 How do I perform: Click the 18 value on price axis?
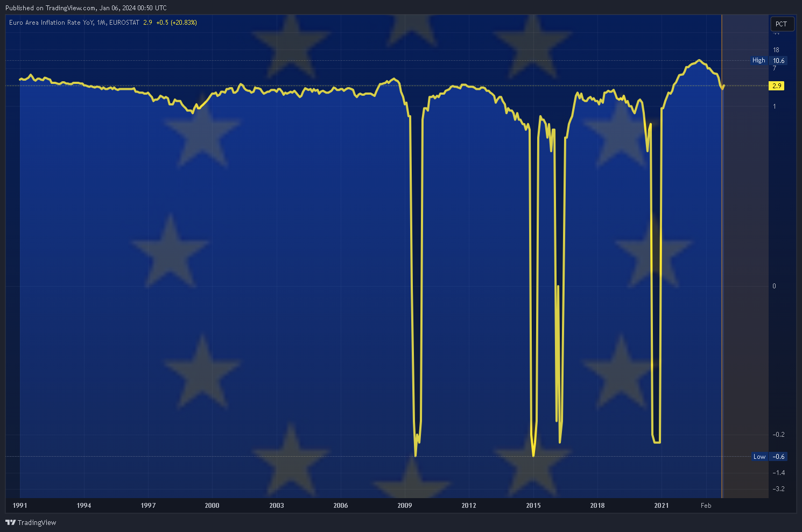pyautogui.click(x=776, y=50)
